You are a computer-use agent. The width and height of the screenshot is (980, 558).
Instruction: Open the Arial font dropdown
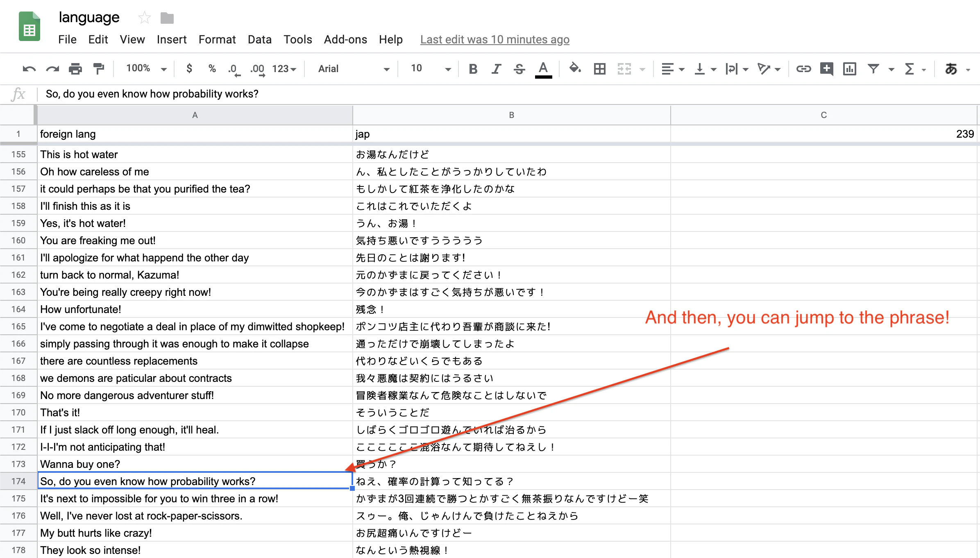tap(354, 69)
